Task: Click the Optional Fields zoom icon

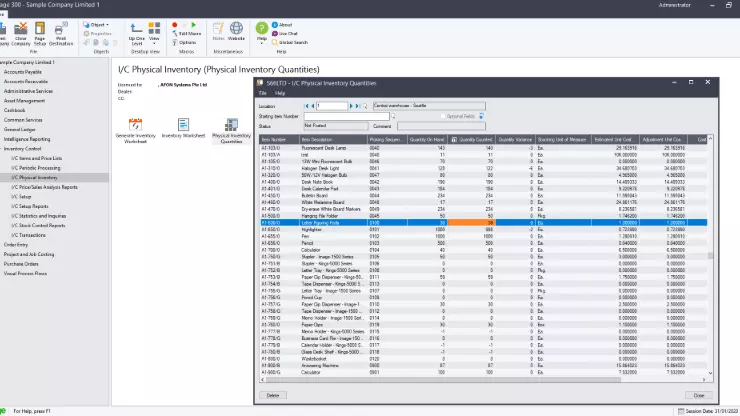Action: [x=481, y=116]
